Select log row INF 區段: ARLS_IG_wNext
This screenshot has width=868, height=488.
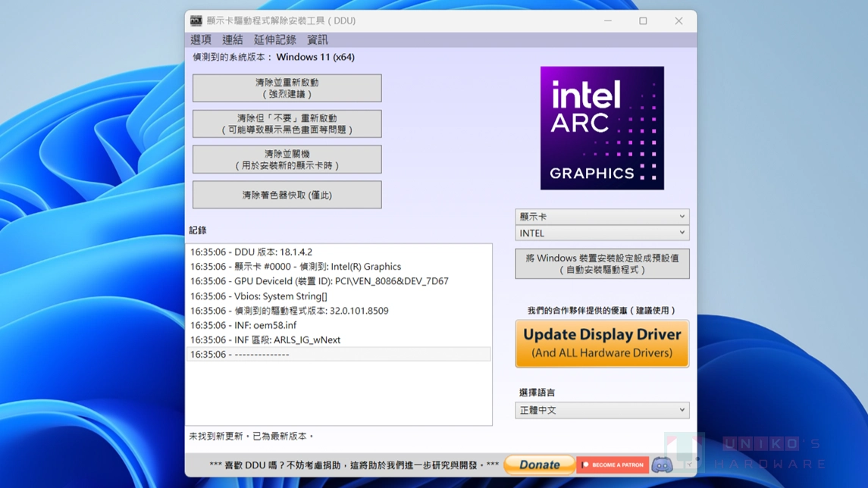(339, 339)
